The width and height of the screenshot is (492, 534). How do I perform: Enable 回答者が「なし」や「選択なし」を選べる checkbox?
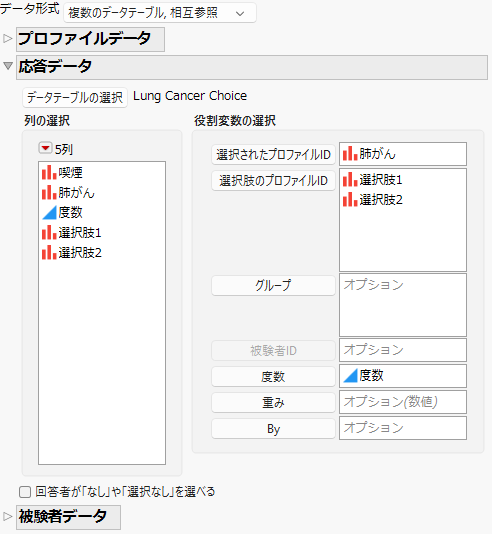click(x=25, y=492)
